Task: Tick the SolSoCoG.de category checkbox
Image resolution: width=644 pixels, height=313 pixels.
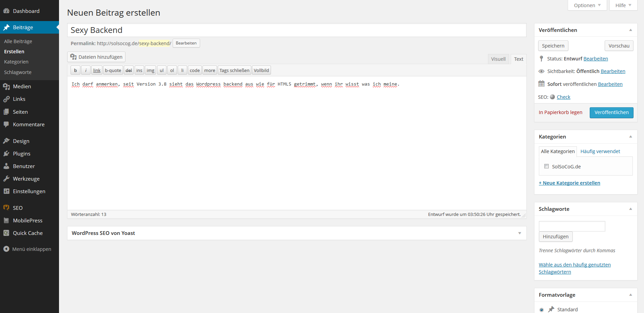Action: point(546,166)
